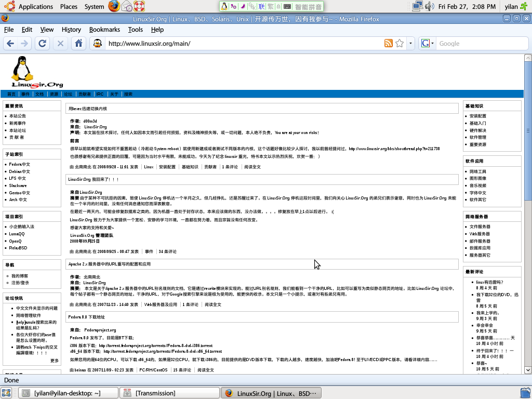Click the penguin site identity icon
Screen dimensions: 532x399
pos(98,44)
